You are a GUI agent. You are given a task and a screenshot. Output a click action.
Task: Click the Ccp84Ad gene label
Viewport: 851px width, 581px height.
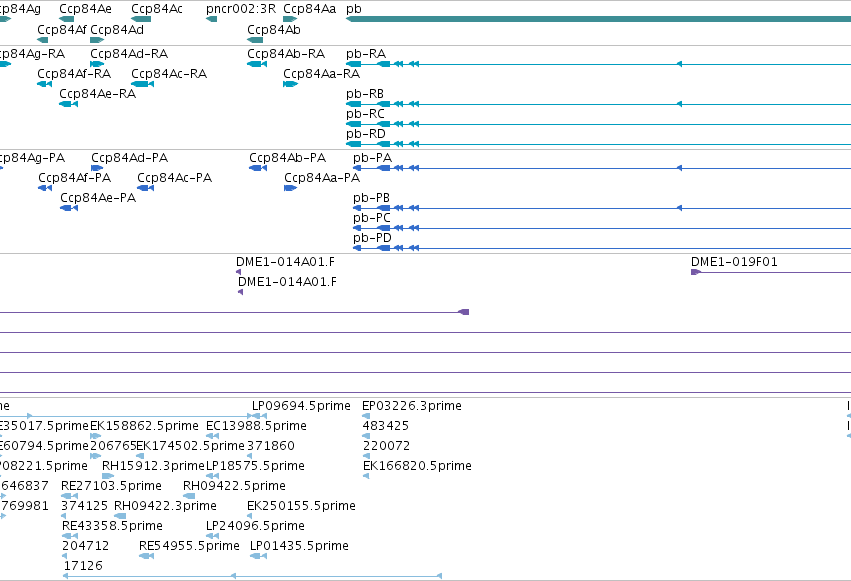pyautogui.click(x=117, y=29)
